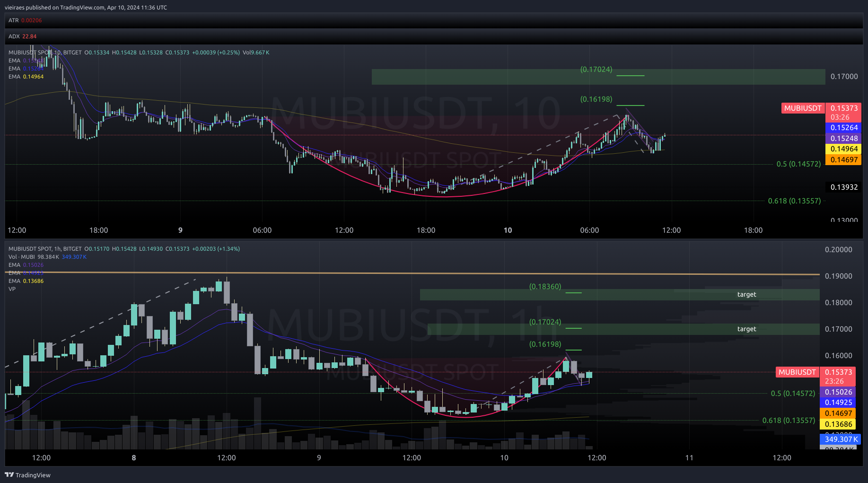Click the 0.5 (0.14572) fib label, bottom chart
Image resolution: width=868 pixels, height=483 pixels.
tap(793, 393)
